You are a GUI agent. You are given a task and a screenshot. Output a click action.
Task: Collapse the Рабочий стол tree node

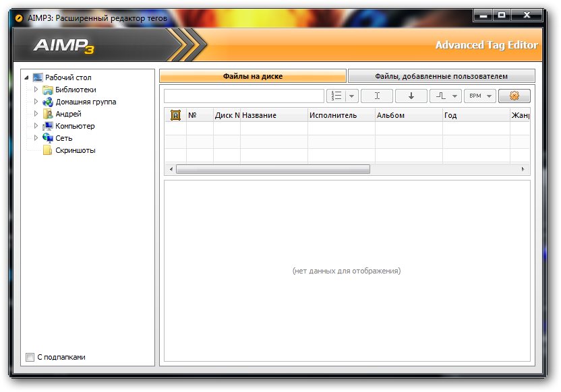click(x=26, y=77)
